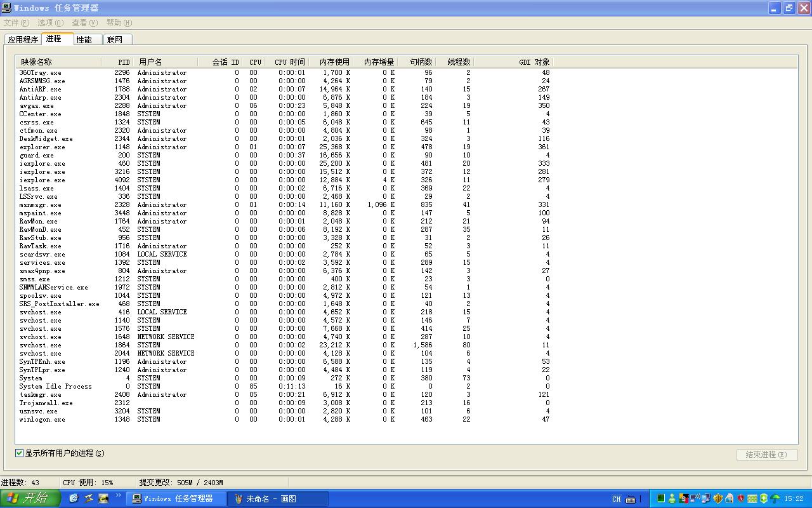The height and width of the screenshot is (508, 812).
Task: Sort by the PID column header
Action: (117, 62)
